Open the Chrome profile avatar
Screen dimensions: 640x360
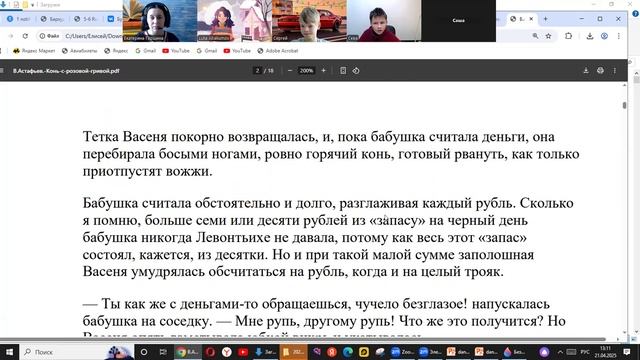pos(604,36)
